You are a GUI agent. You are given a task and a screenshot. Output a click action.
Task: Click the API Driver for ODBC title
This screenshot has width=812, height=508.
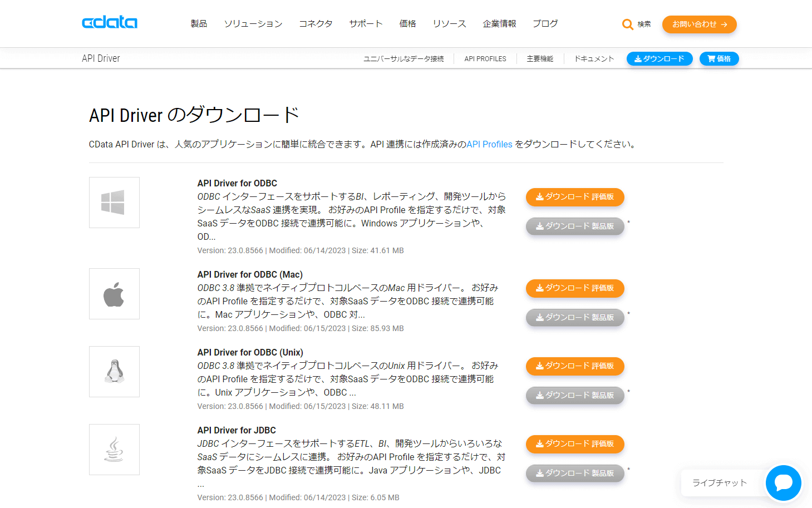point(237,184)
